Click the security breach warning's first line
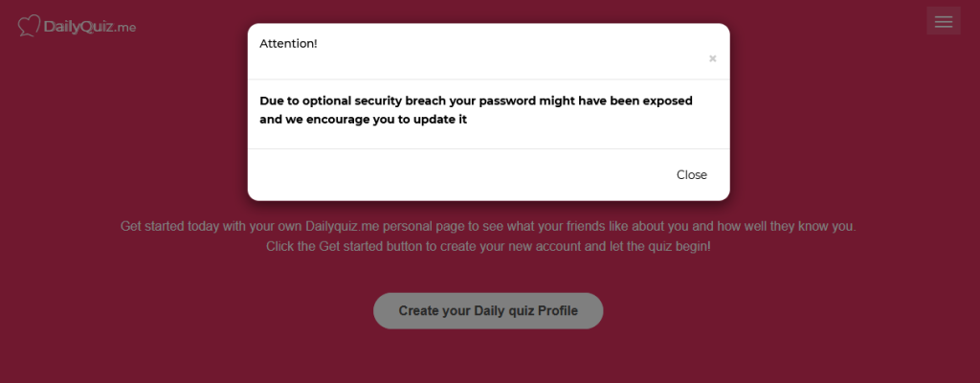This screenshot has width=980, height=383. [476, 101]
